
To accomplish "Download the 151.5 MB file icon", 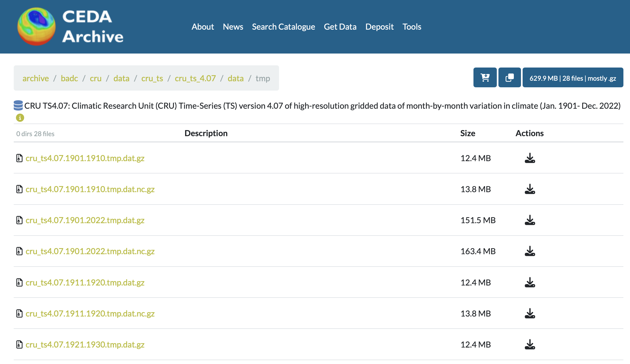I will point(530,220).
